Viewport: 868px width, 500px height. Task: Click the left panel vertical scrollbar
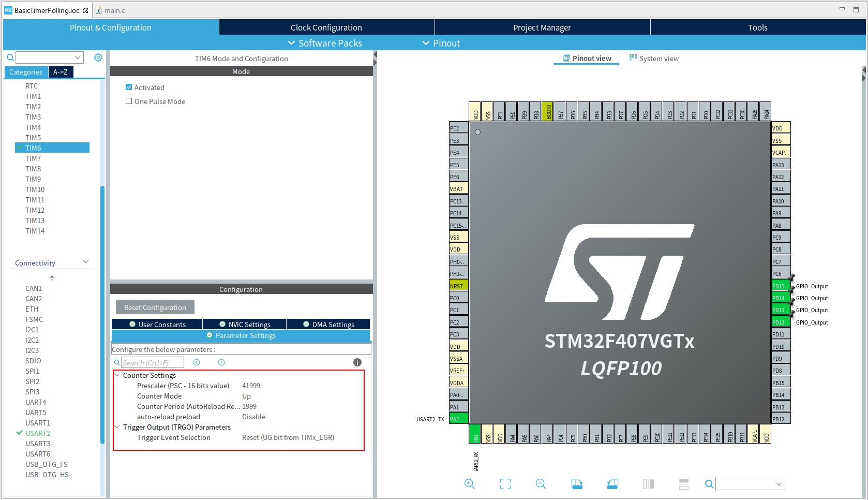click(102, 315)
